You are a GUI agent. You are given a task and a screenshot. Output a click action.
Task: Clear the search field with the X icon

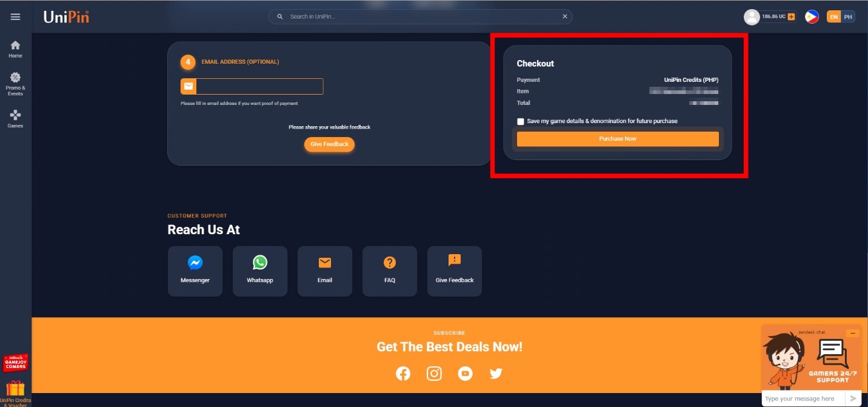pos(564,16)
